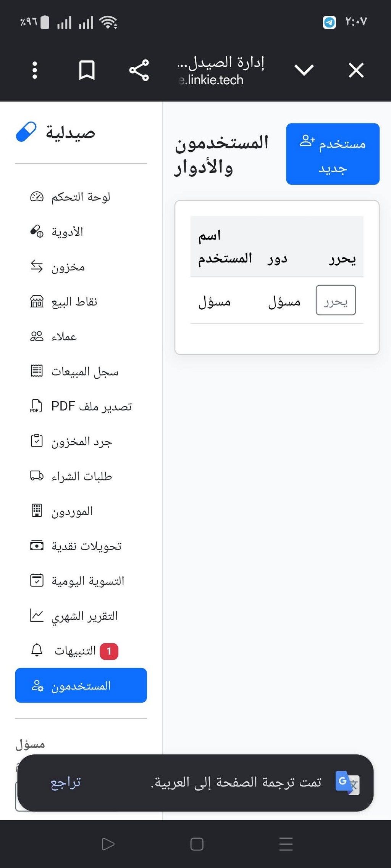Open alerts bell icon التنبيهات
The height and width of the screenshot is (868, 391).
click(37, 650)
